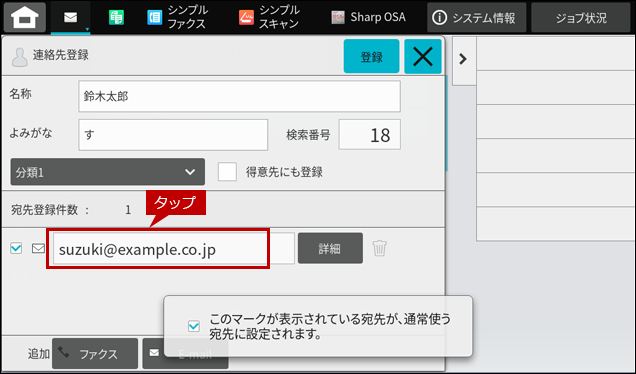This screenshot has height=374, width=636.
Task: Edit the 名称 field 鈴木太郎
Action: point(239,96)
